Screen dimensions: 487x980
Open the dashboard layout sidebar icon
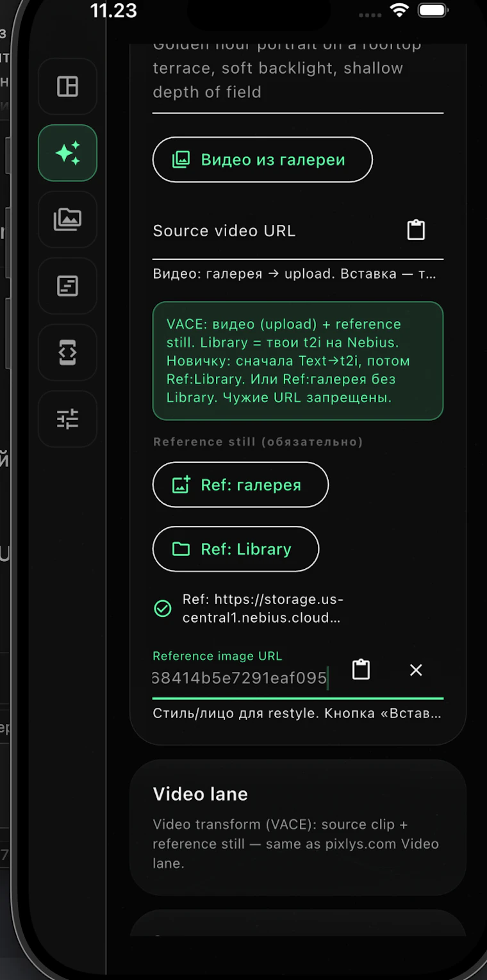[67, 86]
